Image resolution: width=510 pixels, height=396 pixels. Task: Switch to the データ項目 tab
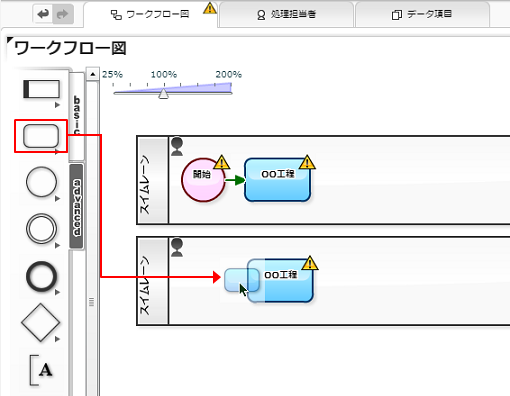[422, 14]
